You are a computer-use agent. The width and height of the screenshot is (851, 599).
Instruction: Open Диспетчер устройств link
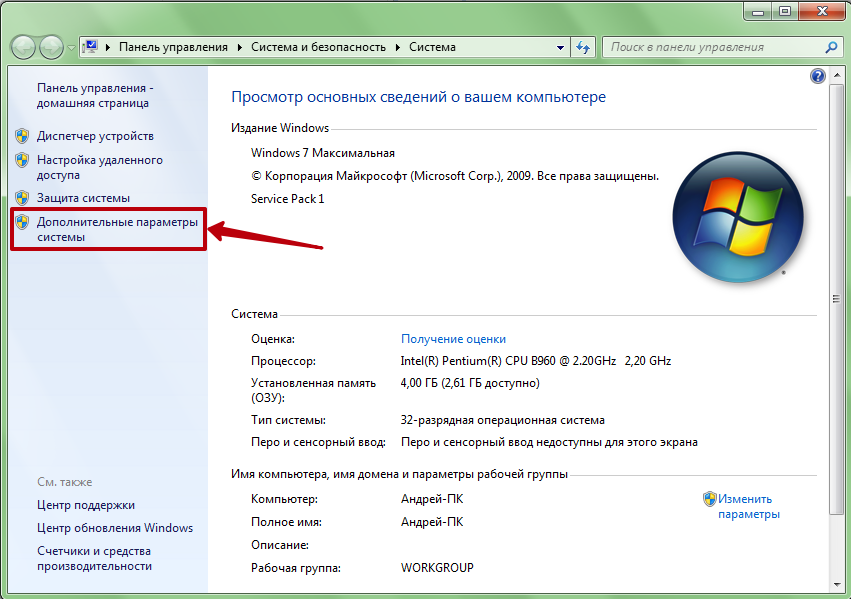point(95,136)
